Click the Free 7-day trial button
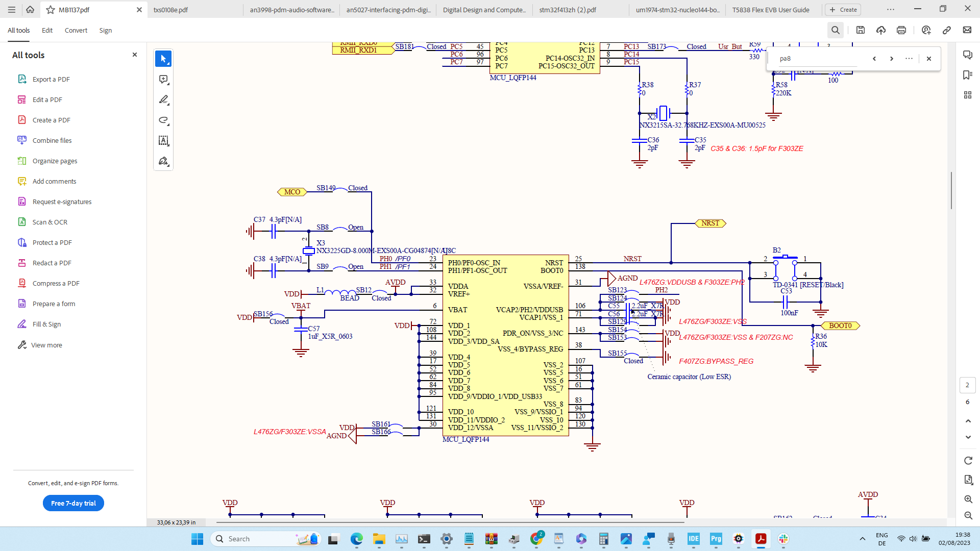Screen dimensions: 980x551 [x=73, y=503]
